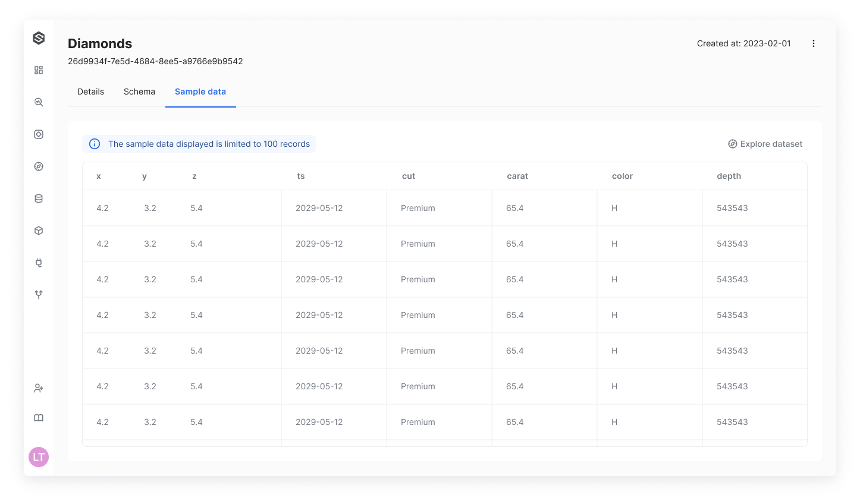Click the branch fork icon in sidebar
The height and width of the screenshot is (504, 860).
(x=39, y=295)
